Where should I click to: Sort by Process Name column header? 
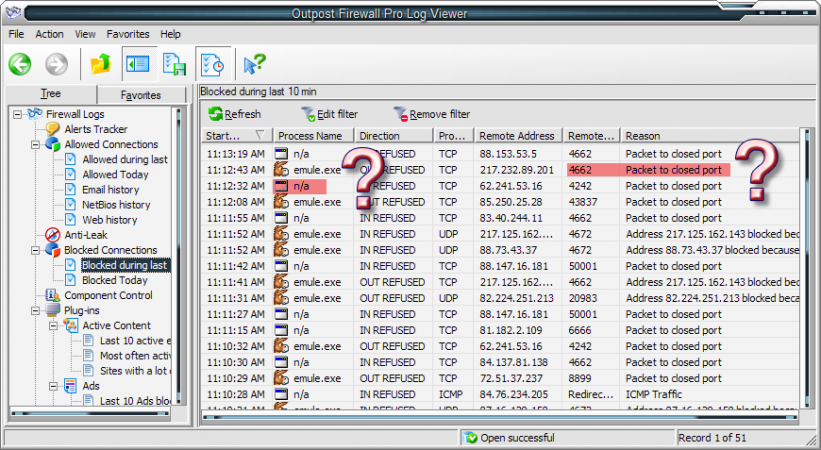(313, 136)
